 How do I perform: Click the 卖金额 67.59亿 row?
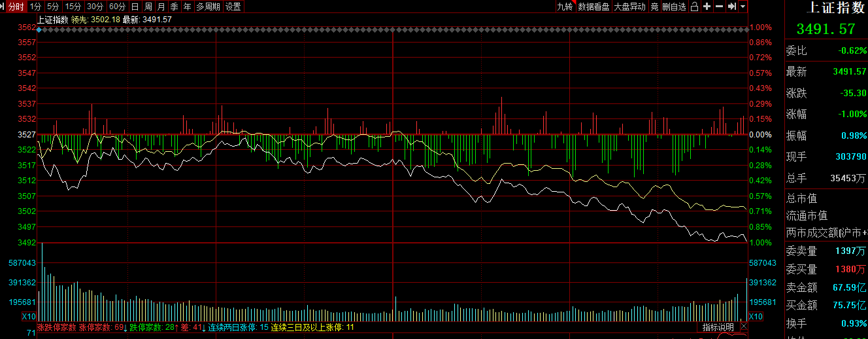(x=826, y=287)
